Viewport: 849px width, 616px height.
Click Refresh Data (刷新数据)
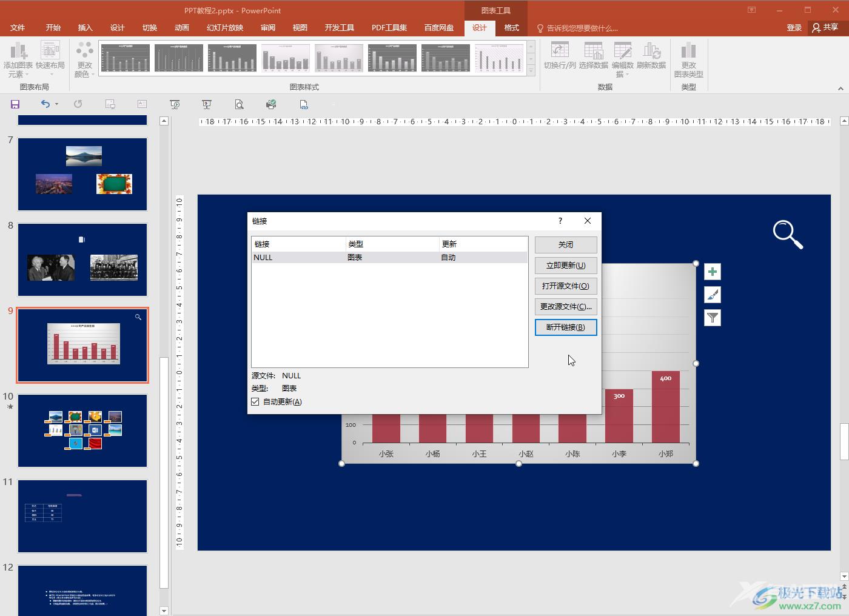click(x=651, y=56)
